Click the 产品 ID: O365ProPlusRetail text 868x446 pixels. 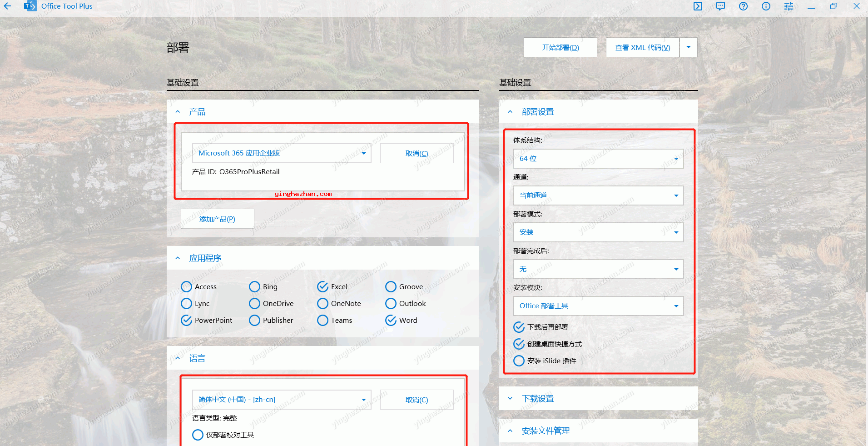(x=236, y=172)
